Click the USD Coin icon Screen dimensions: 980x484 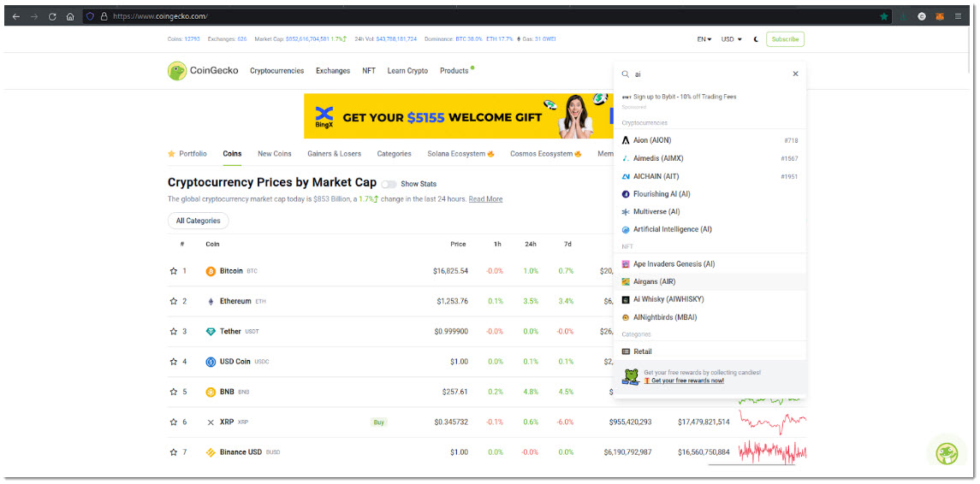tap(211, 362)
